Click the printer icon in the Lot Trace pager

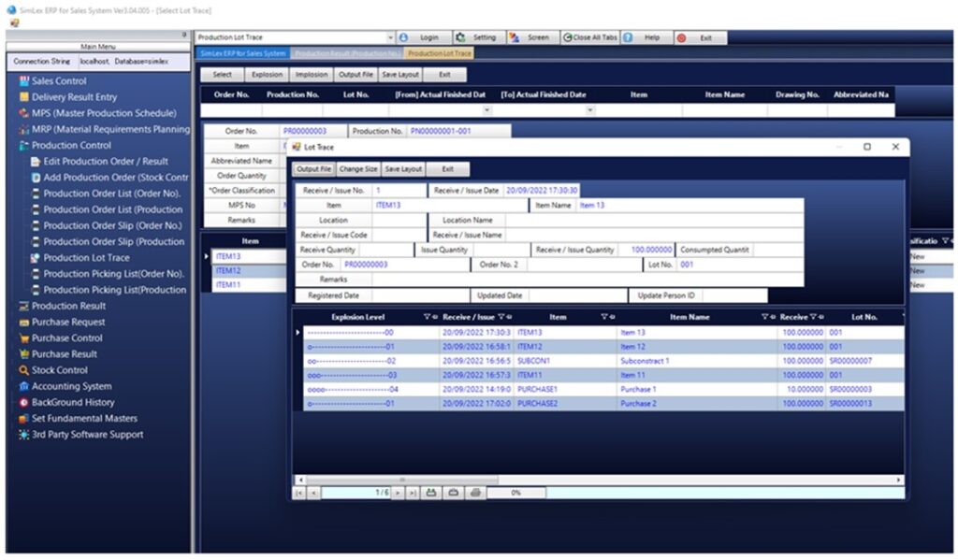pyautogui.click(x=475, y=493)
